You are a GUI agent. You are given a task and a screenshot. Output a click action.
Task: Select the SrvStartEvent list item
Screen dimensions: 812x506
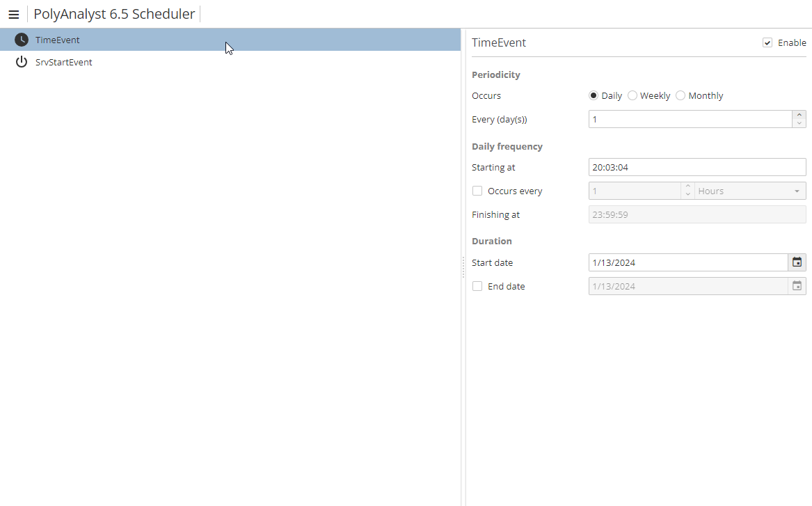[64, 62]
